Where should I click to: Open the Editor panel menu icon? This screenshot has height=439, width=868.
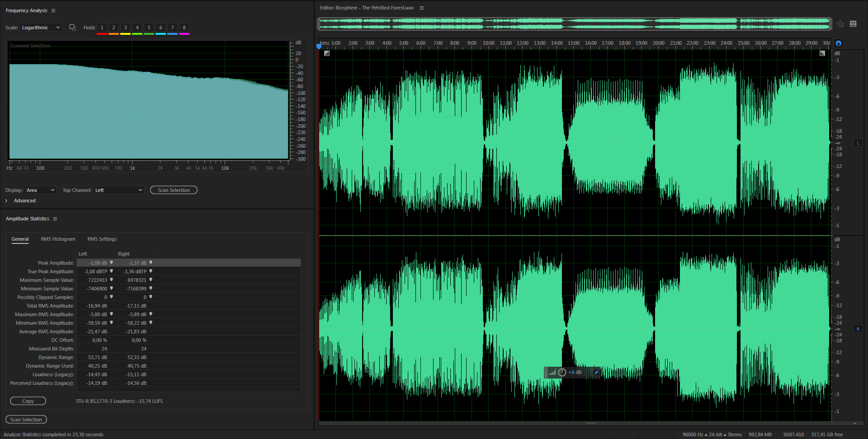tap(422, 8)
